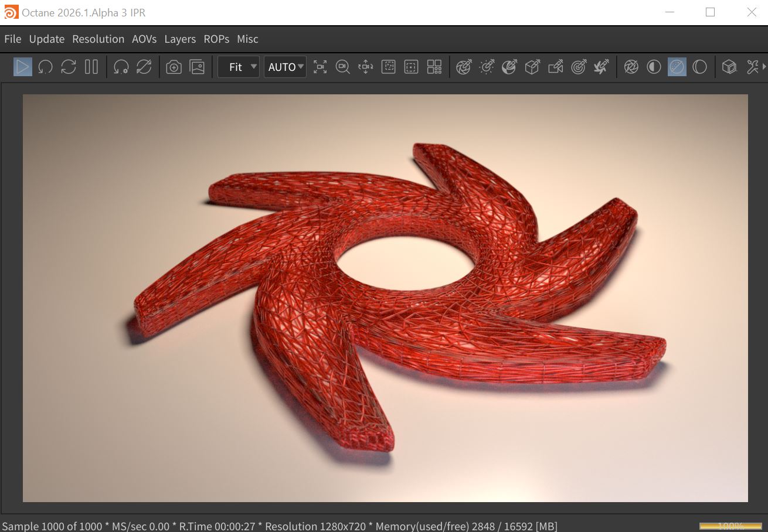Open the AUTO mode dropdown
This screenshot has width=768, height=532.
point(285,67)
